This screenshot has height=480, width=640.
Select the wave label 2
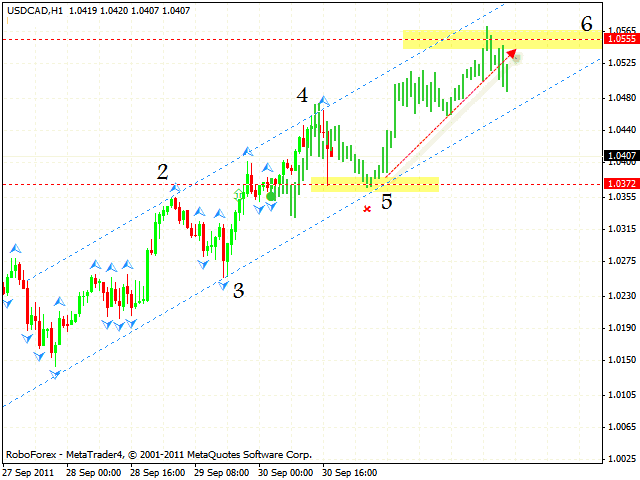162,172
